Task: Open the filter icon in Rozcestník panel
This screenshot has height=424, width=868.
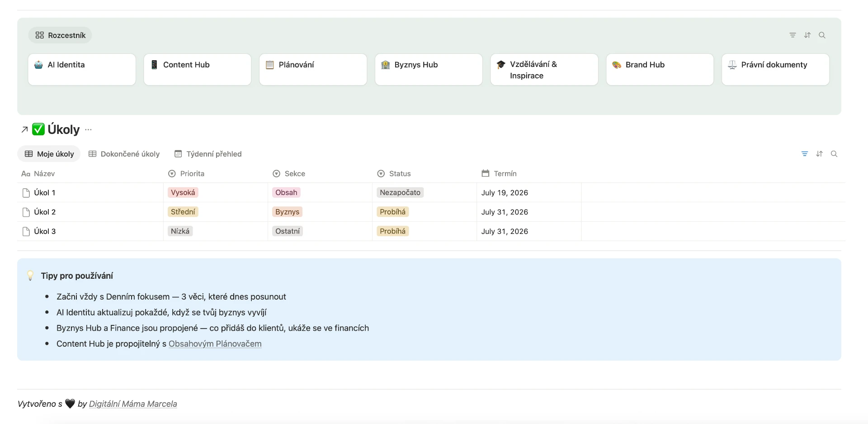Action: [x=793, y=35]
